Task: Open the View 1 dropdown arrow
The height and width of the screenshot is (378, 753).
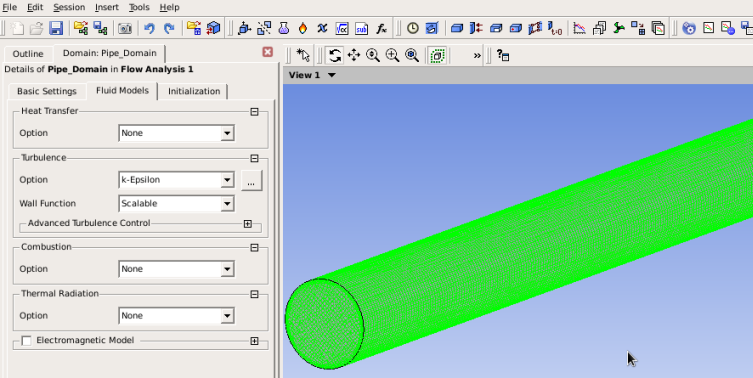Action: click(331, 75)
